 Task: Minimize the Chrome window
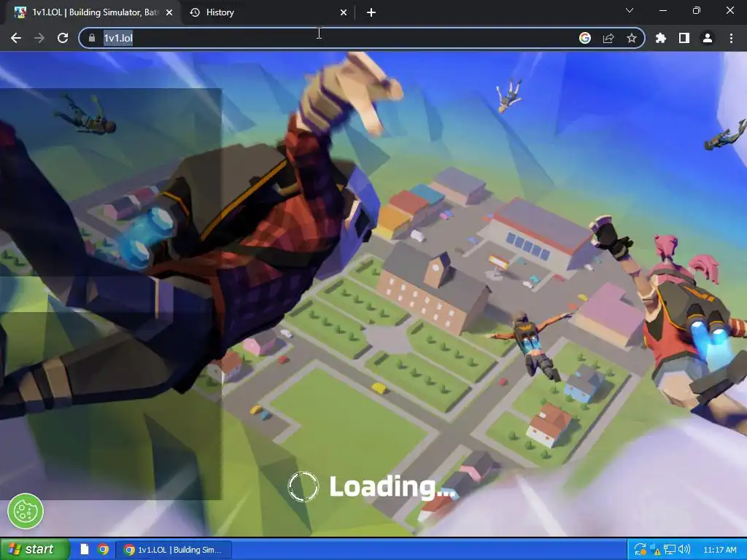(662, 10)
